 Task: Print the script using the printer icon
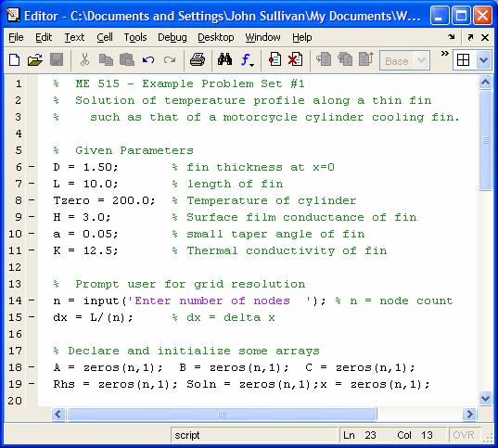click(x=198, y=59)
